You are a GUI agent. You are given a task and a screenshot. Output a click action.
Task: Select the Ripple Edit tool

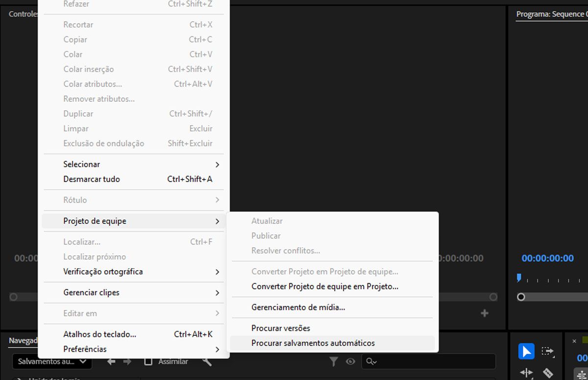(x=526, y=373)
